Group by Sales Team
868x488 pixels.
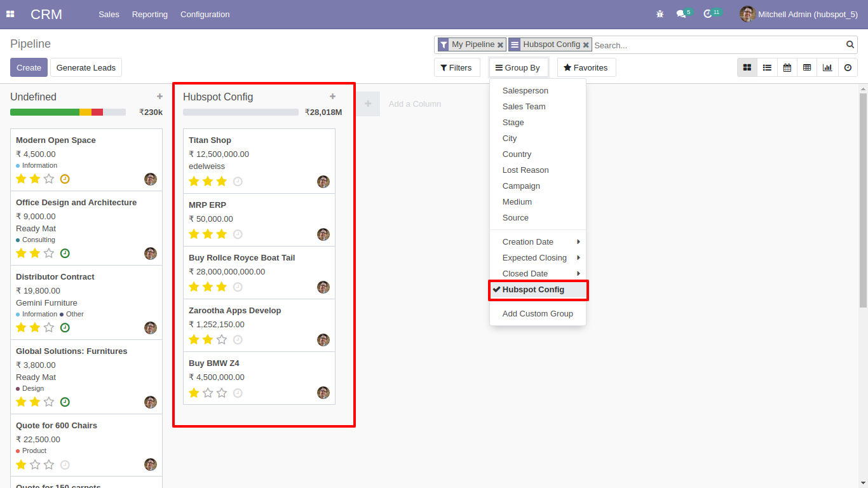pyautogui.click(x=538, y=107)
